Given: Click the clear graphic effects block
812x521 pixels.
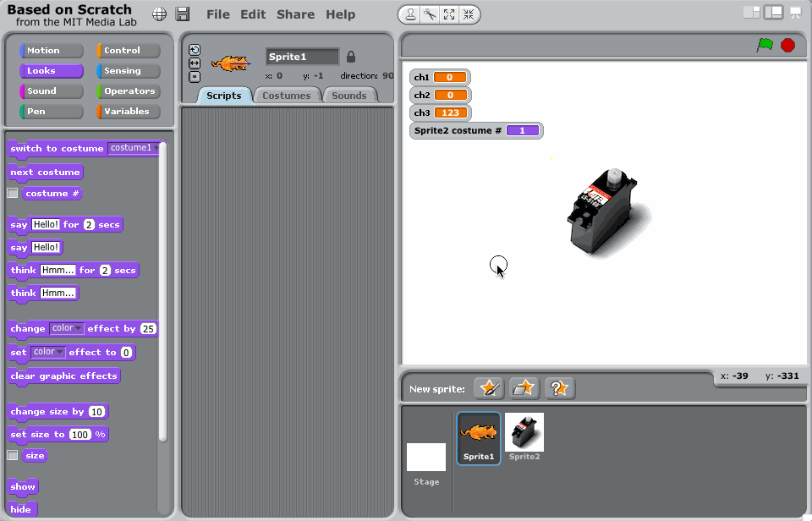Looking at the screenshot, I should [x=64, y=376].
